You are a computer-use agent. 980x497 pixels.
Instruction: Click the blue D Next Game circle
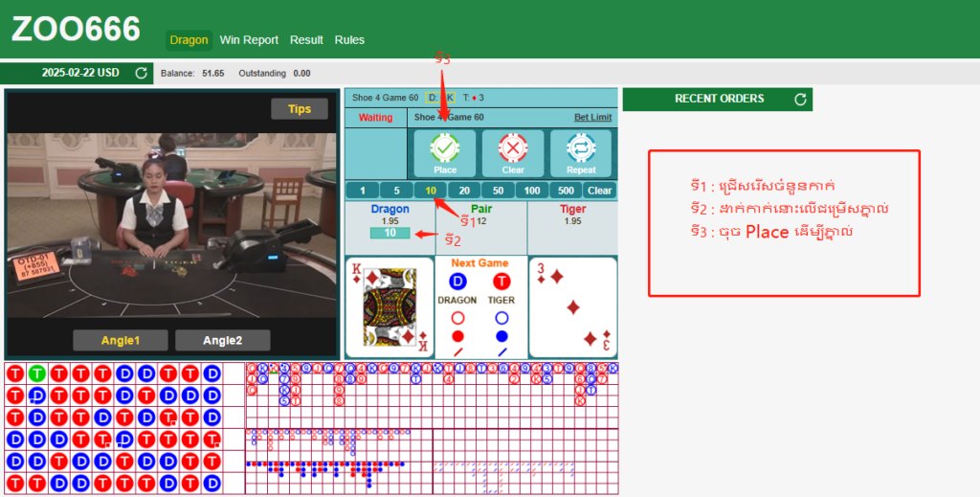coord(457,281)
